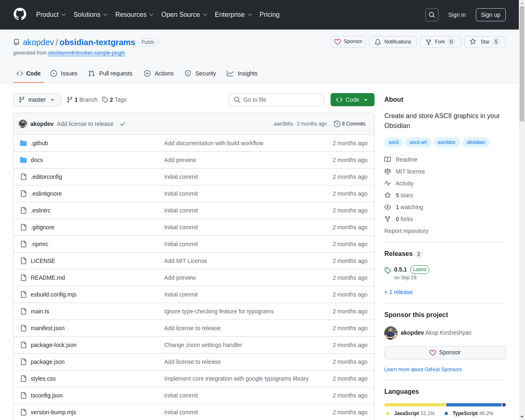View the 8 Commits history
Image resolution: width=525 pixels, height=420 pixels.
[x=349, y=124]
